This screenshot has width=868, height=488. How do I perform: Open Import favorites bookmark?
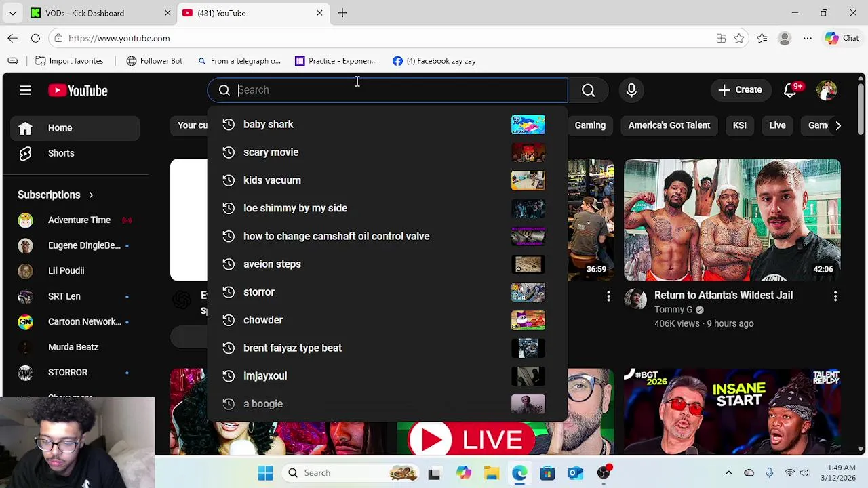(x=70, y=61)
